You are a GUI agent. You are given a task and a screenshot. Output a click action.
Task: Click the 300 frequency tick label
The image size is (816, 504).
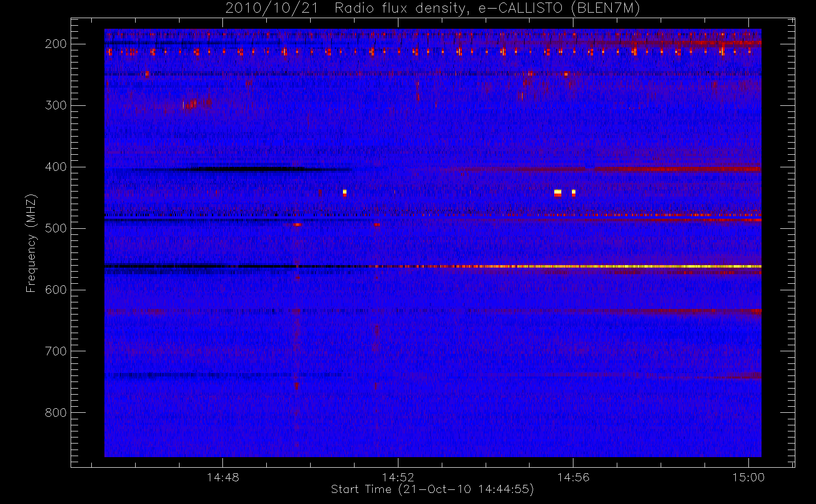point(56,105)
